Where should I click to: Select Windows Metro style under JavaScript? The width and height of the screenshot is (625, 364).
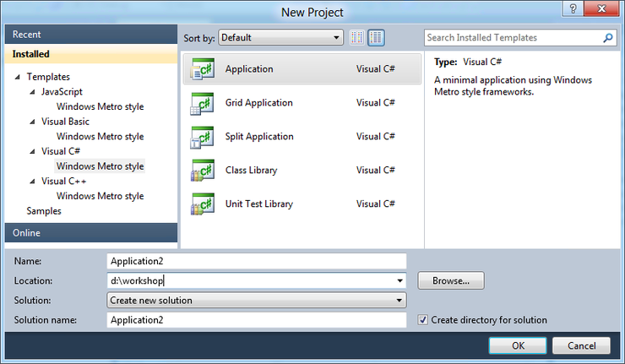pyautogui.click(x=100, y=106)
